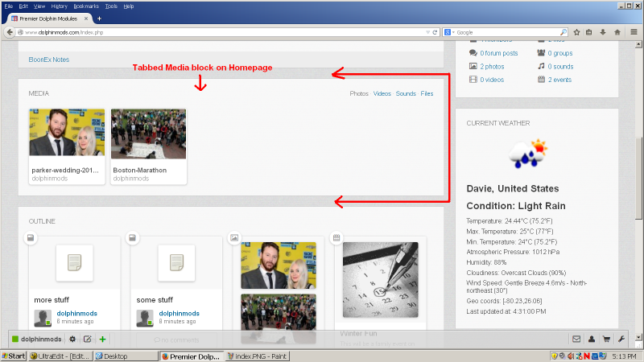Switch to Desktop taskbar item

click(126, 356)
